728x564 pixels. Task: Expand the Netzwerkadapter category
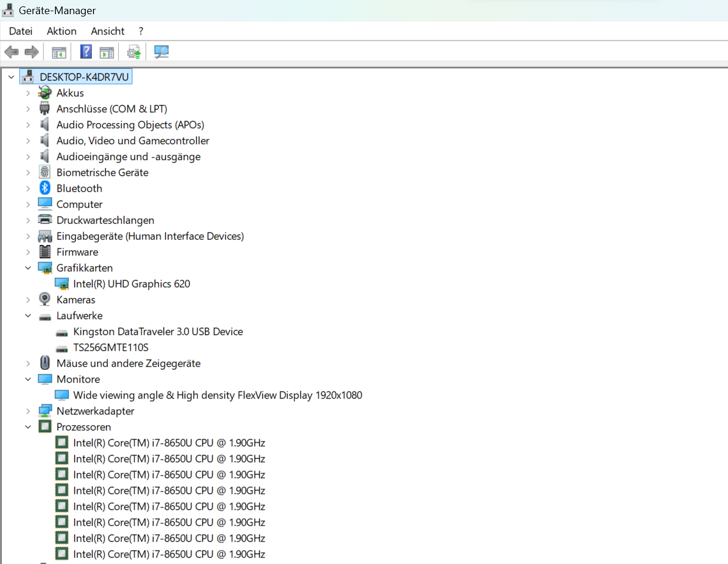[28, 410]
